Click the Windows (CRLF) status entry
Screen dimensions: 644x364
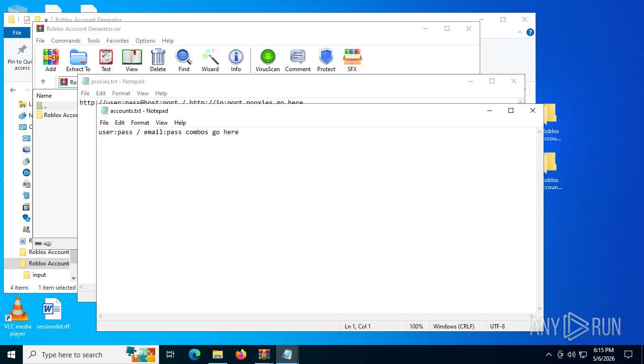pyautogui.click(x=453, y=327)
